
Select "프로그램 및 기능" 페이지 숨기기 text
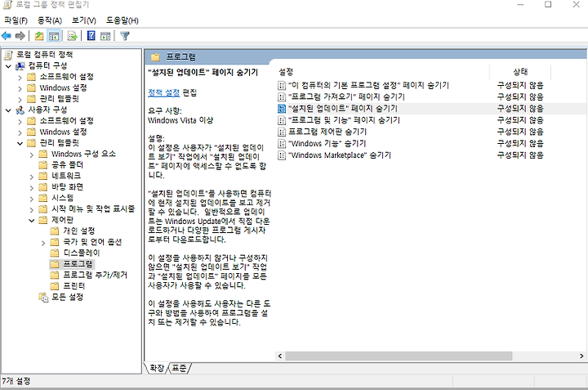[344, 120]
